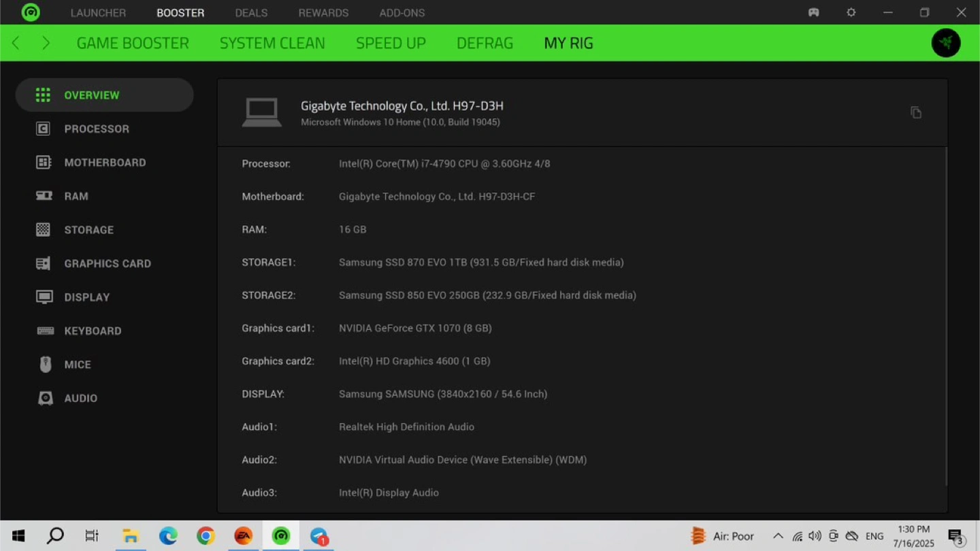Click Realtek High Definition Audio entry
Viewport: 980px width, 551px height.
[x=406, y=427]
